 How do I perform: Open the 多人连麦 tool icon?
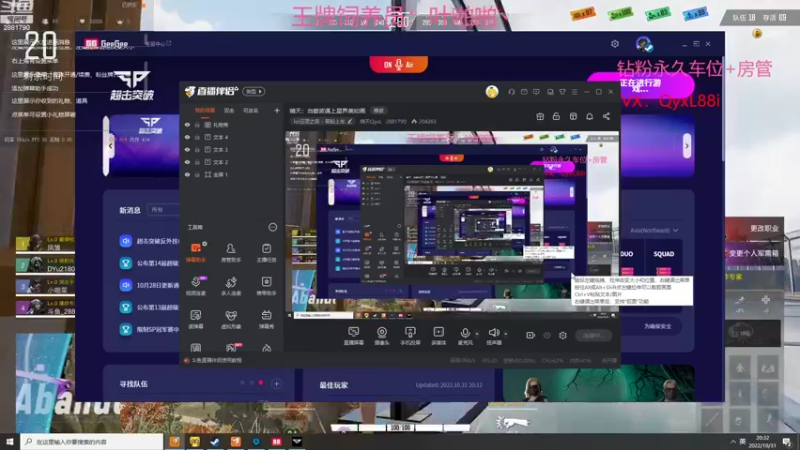[x=231, y=286]
